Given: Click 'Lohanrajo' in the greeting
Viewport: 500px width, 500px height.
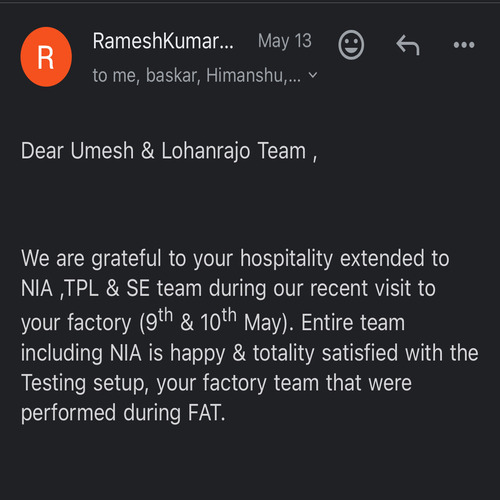Looking at the screenshot, I should point(206,151).
